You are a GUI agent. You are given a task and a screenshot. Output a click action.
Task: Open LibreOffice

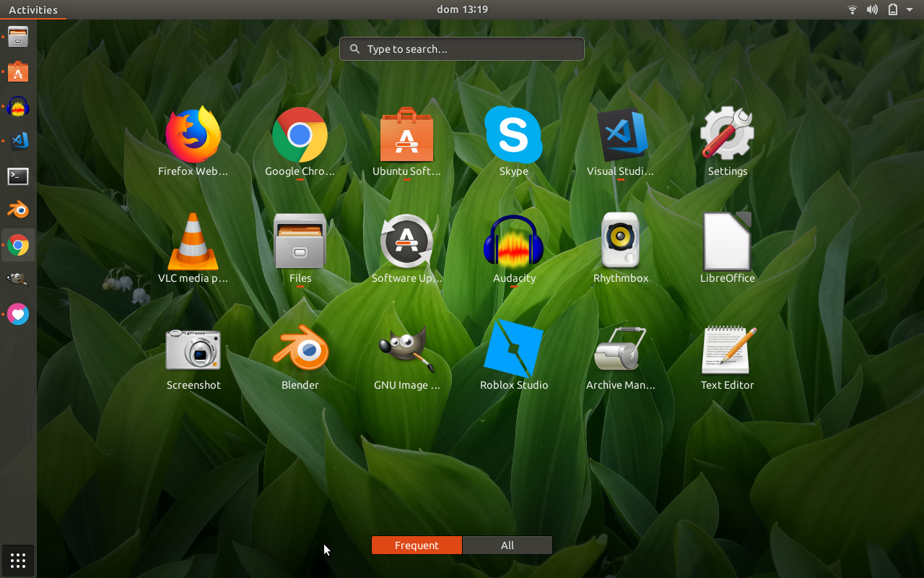727,249
